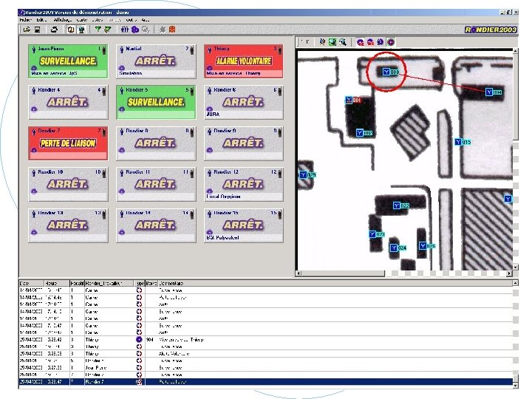
Task: Select the Rondier 5 SURVEILLANCE card
Action: (156, 102)
